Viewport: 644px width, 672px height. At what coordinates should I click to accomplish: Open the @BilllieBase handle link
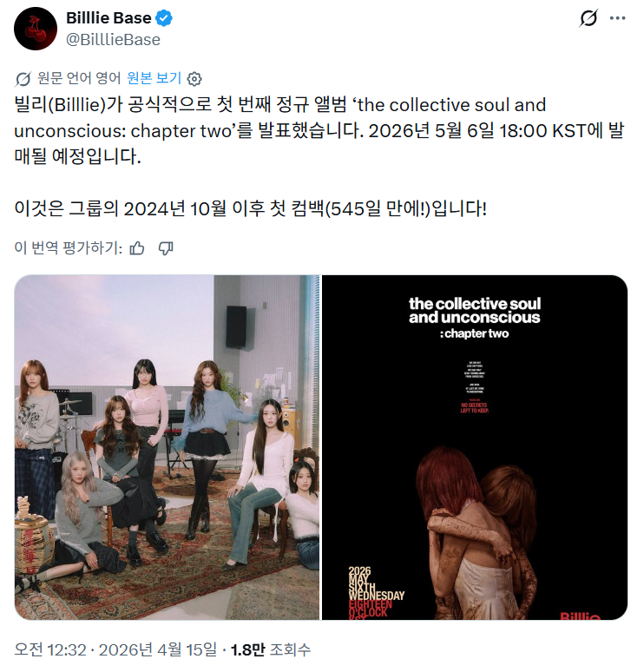point(113,40)
